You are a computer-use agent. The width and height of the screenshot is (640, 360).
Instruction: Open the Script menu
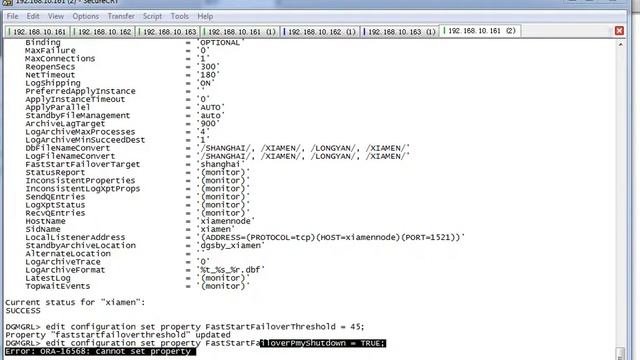click(x=152, y=16)
